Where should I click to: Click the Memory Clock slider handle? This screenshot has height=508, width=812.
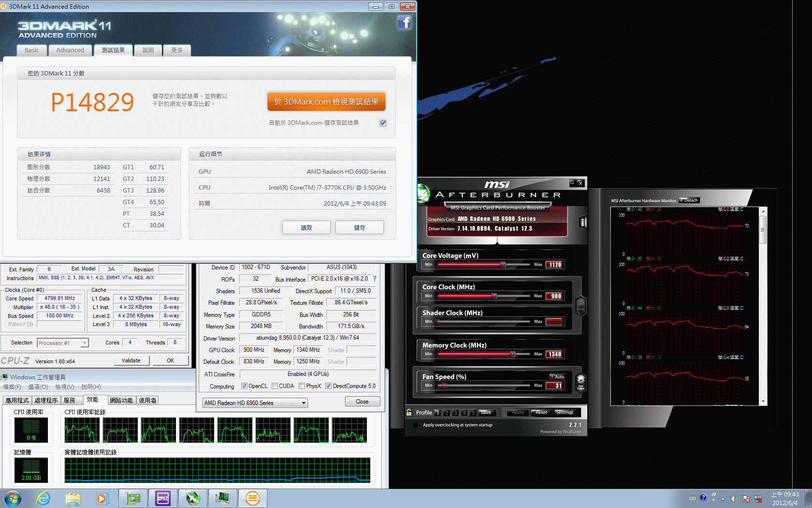click(x=513, y=354)
